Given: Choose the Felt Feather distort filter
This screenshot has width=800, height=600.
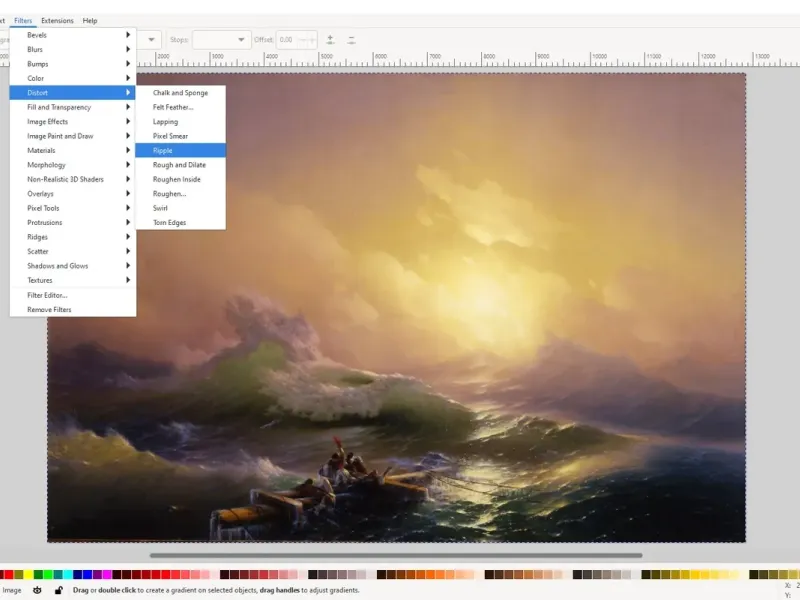Looking at the screenshot, I should pyautogui.click(x=181, y=107).
